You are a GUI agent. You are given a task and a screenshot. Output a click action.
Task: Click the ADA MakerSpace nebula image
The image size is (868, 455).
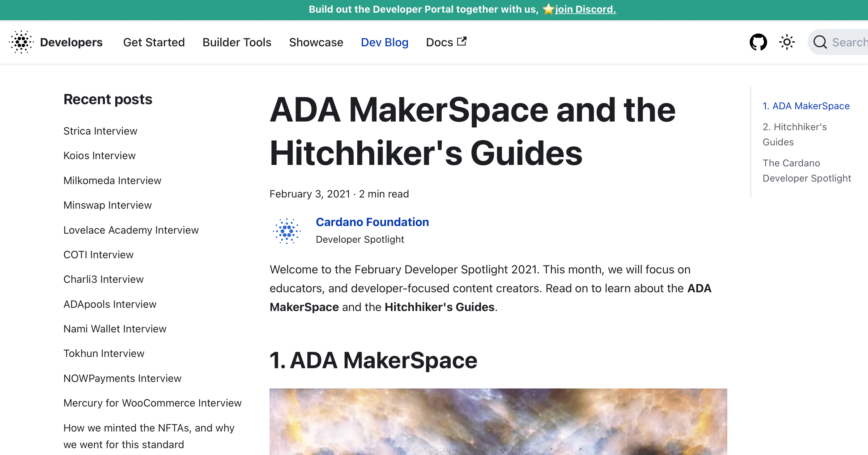pos(498,422)
